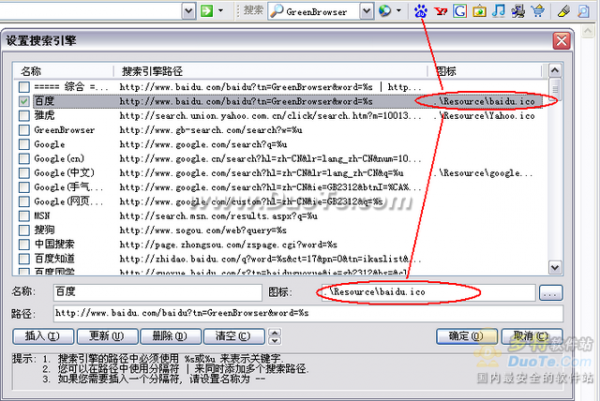Open dropdown arrow beside globe icon

click(399, 11)
